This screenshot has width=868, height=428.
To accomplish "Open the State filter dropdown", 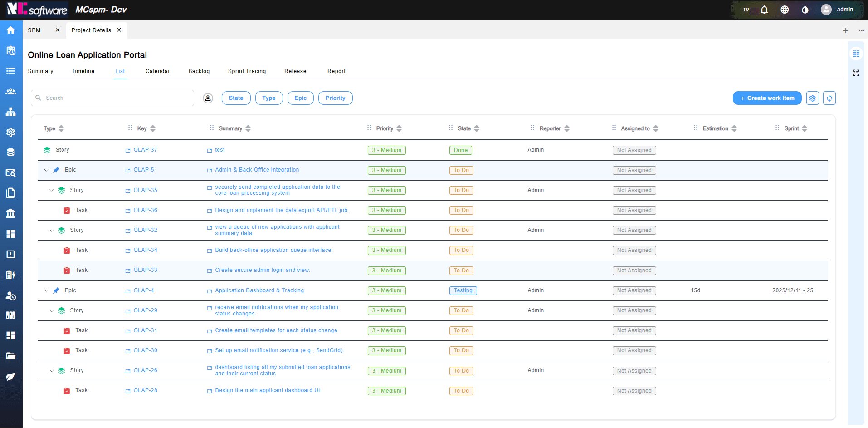I will tap(236, 98).
